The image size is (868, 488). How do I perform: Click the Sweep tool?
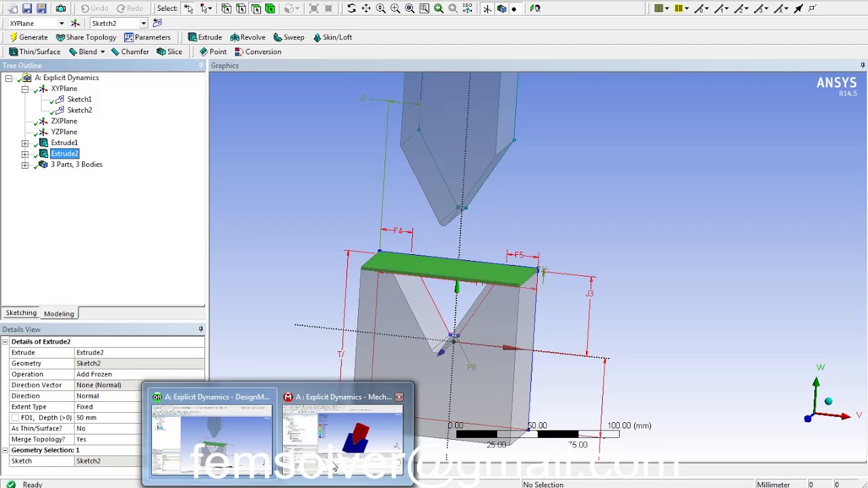pyautogui.click(x=289, y=37)
